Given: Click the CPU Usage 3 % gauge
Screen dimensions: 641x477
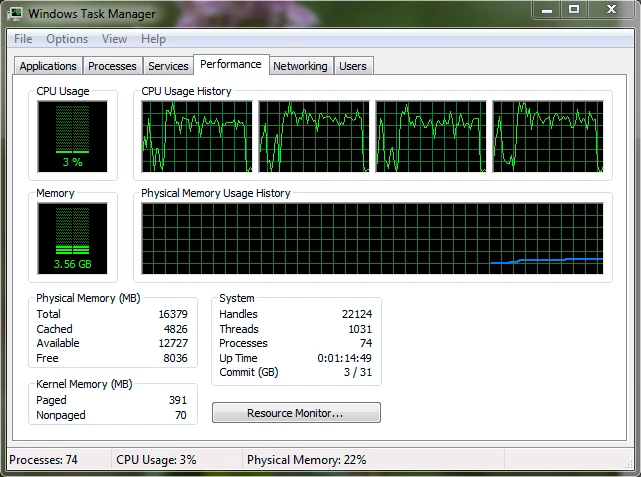Looking at the screenshot, I should click(72, 137).
